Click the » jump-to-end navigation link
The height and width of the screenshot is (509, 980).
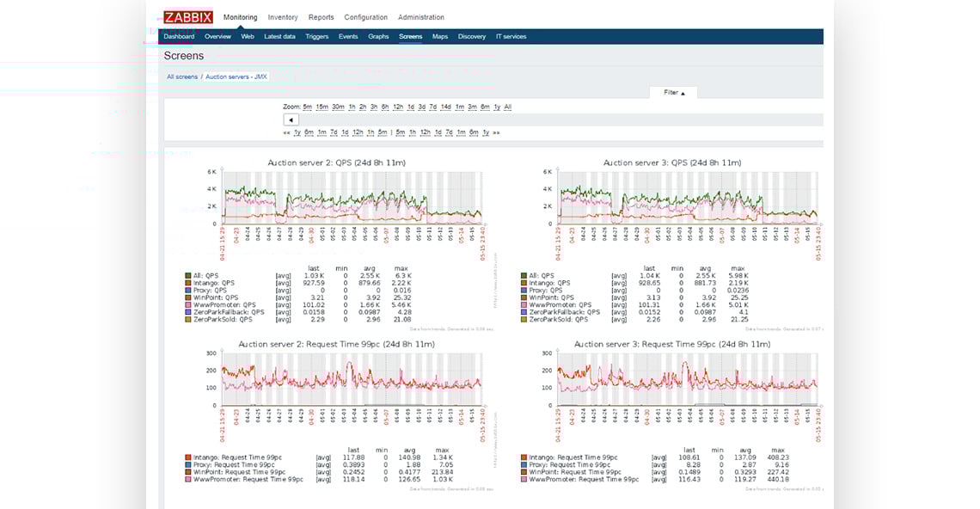(496, 132)
